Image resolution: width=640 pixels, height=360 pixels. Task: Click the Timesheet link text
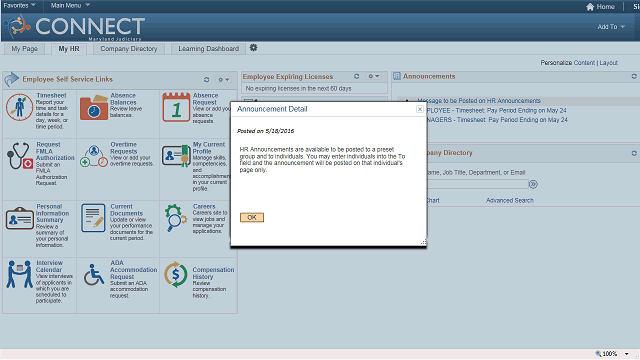(x=51, y=96)
